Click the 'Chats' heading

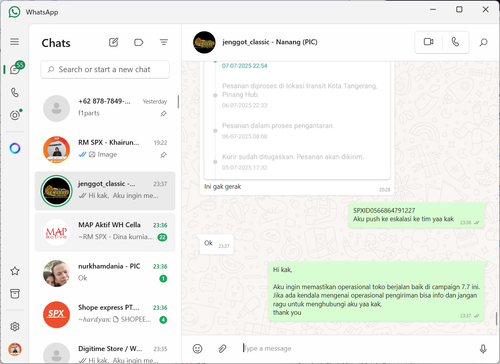pyautogui.click(x=56, y=43)
